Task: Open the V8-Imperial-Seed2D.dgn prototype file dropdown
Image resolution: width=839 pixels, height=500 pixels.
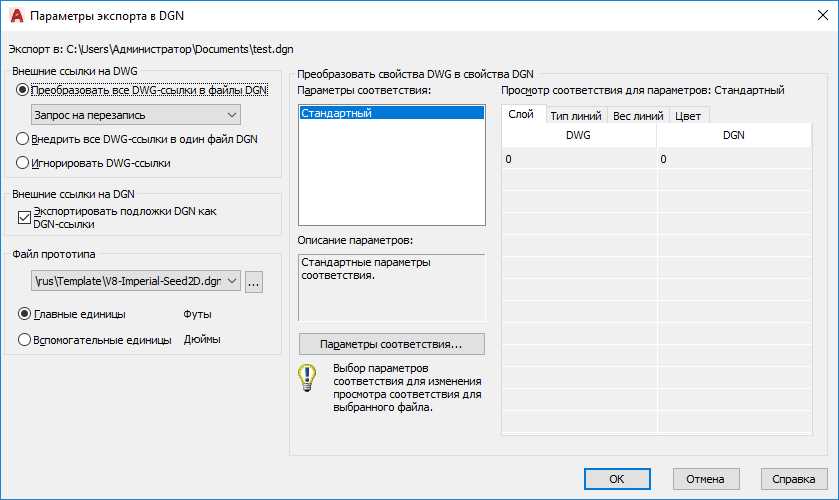Action: [136, 281]
